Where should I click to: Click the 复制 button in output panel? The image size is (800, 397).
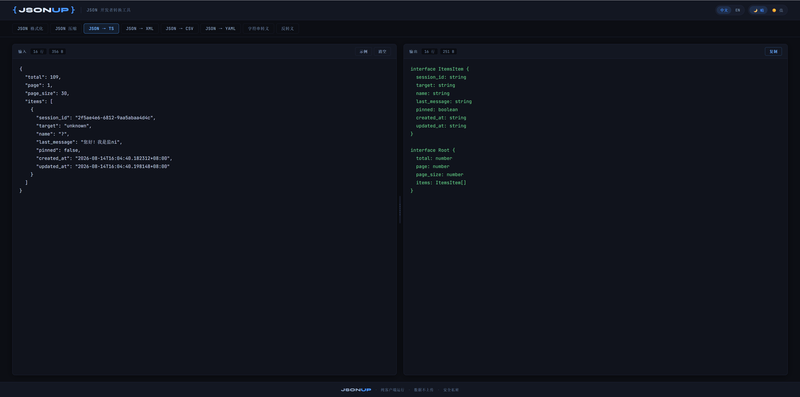[773, 52]
